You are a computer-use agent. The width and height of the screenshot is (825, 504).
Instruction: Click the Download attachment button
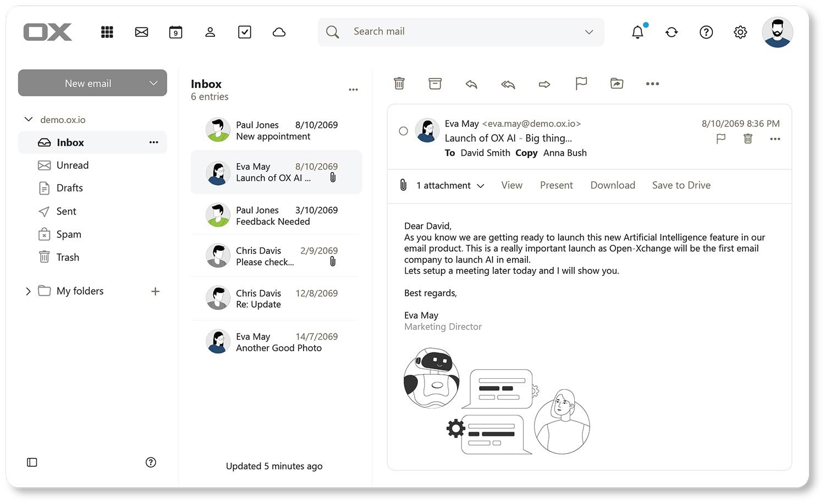click(612, 185)
